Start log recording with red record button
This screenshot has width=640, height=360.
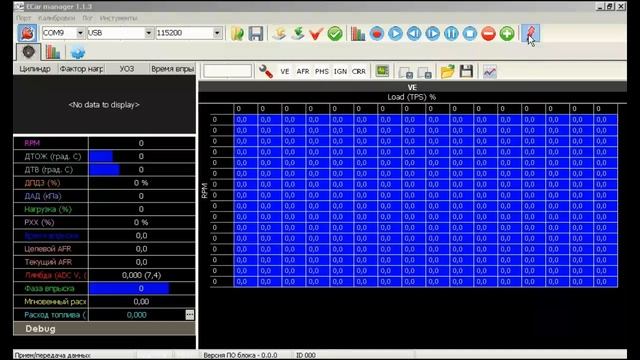(x=377, y=33)
